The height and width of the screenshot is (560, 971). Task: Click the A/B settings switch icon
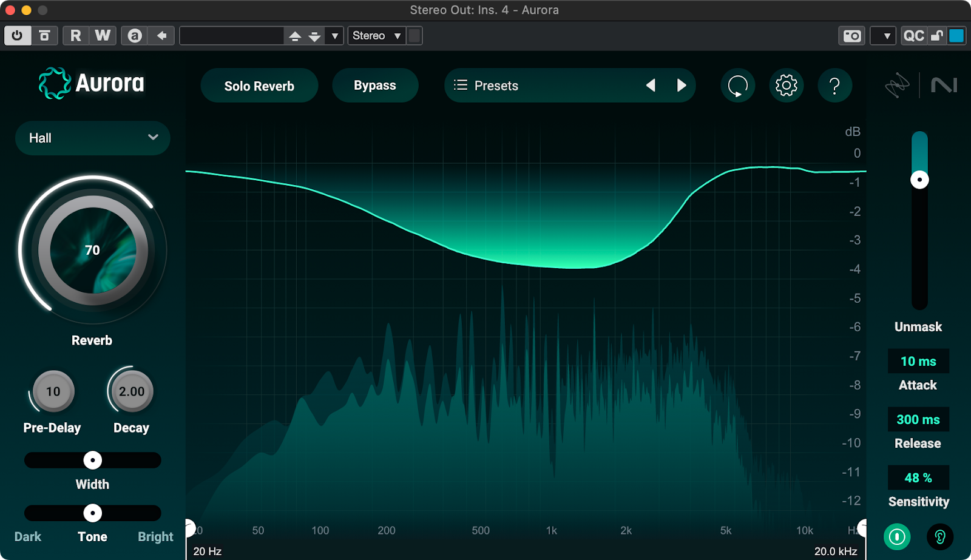coord(44,36)
